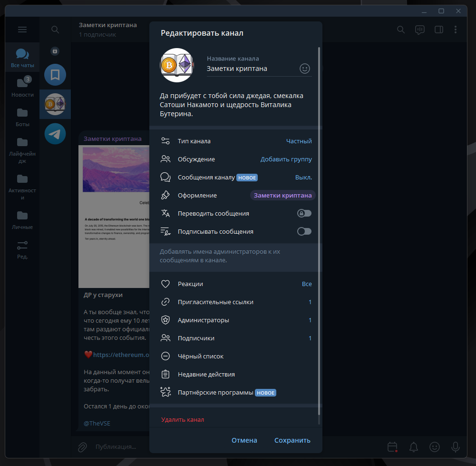Open Пригласительные ссылки item

236,302
